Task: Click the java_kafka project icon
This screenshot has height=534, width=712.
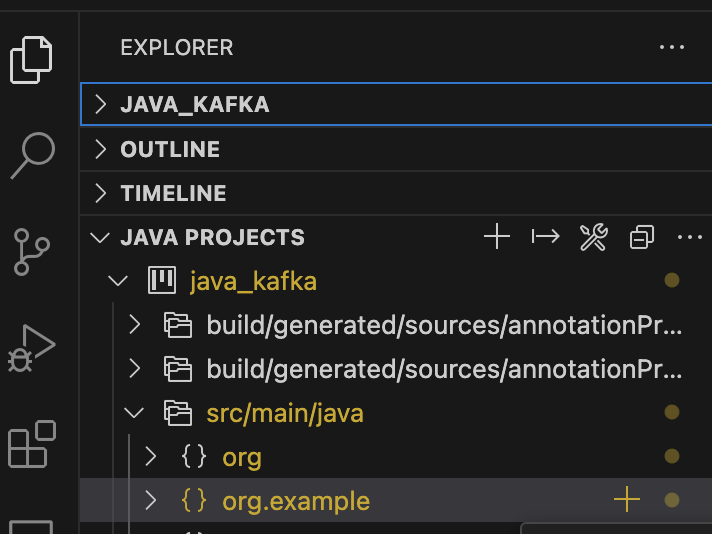Action: pos(162,280)
